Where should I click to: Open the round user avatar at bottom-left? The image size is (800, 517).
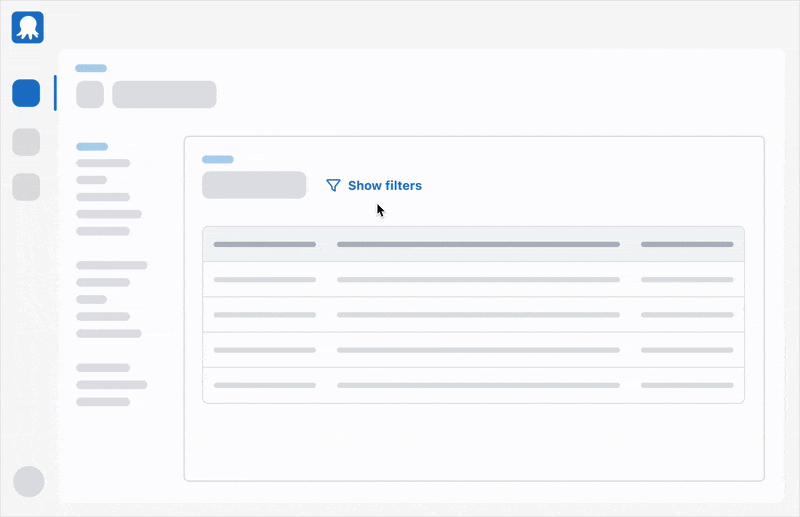coord(29,481)
